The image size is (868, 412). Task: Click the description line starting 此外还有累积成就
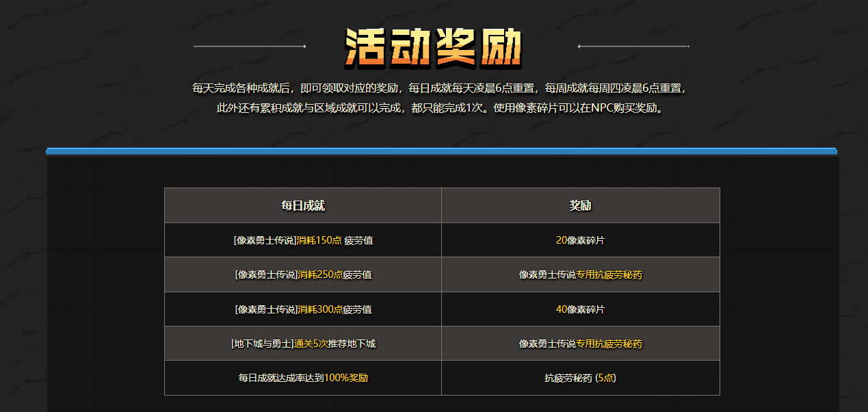click(439, 108)
